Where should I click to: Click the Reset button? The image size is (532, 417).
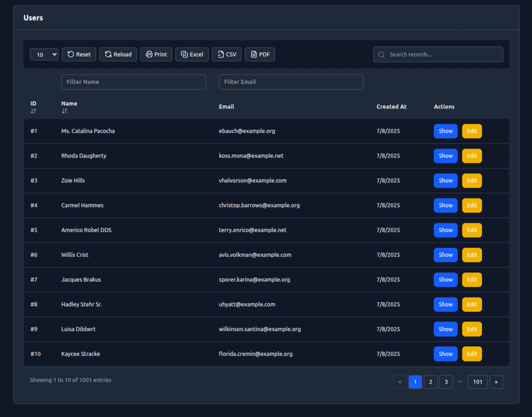pos(79,54)
